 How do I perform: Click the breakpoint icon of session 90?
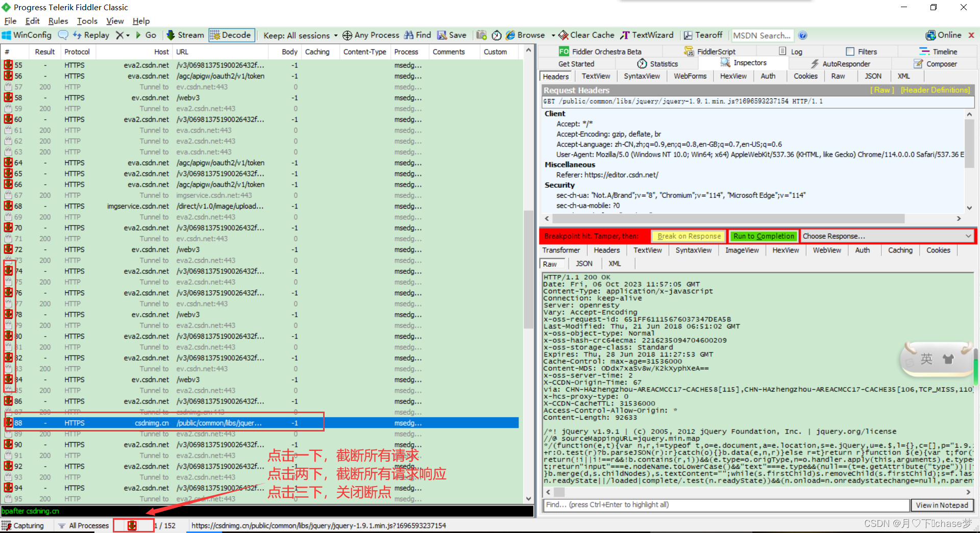pyautogui.click(x=8, y=444)
